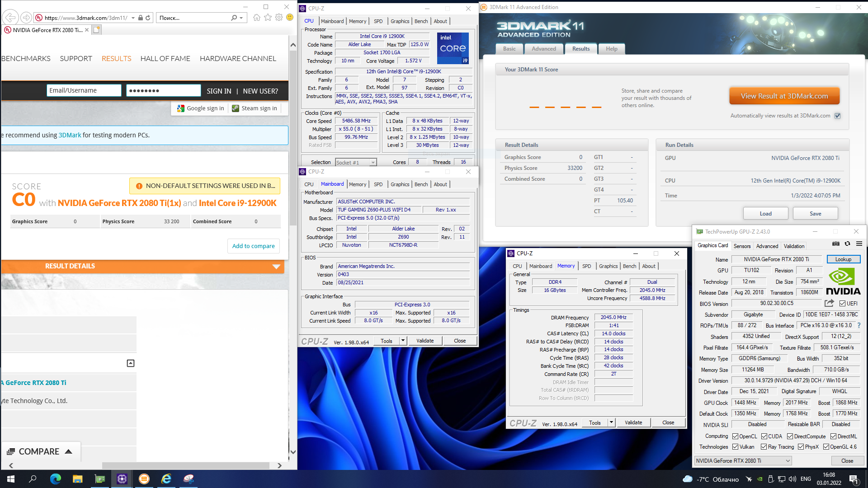The height and width of the screenshot is (488, 868).
Task: Click the refresh icon in the address bar
Action: click(x=148, y=18)
